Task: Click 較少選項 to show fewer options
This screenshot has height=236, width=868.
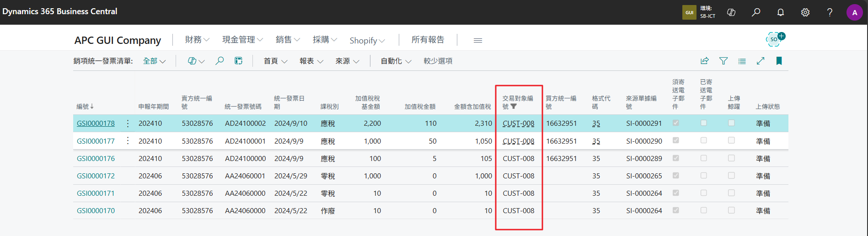Action: (438, 61)
